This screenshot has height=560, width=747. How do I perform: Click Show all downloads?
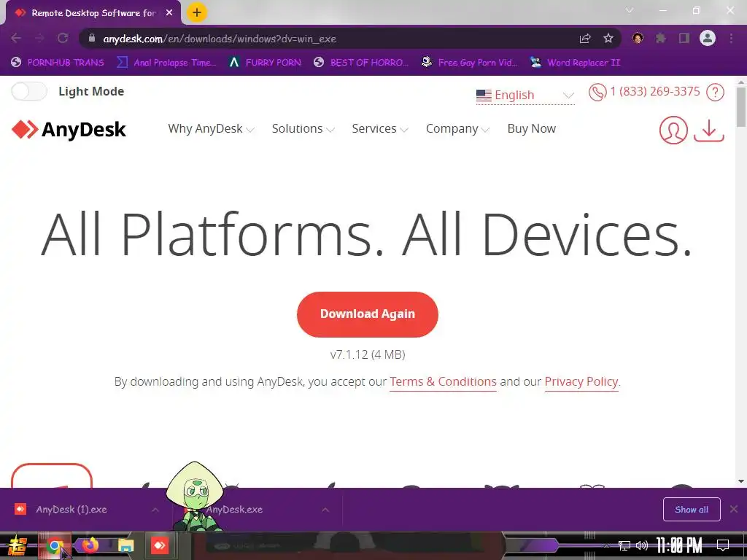(x=692, y=510)
